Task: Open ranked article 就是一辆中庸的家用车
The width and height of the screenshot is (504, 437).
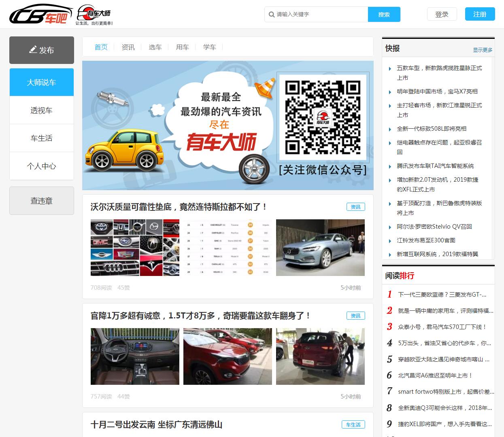Action: (x=446, y=311)
